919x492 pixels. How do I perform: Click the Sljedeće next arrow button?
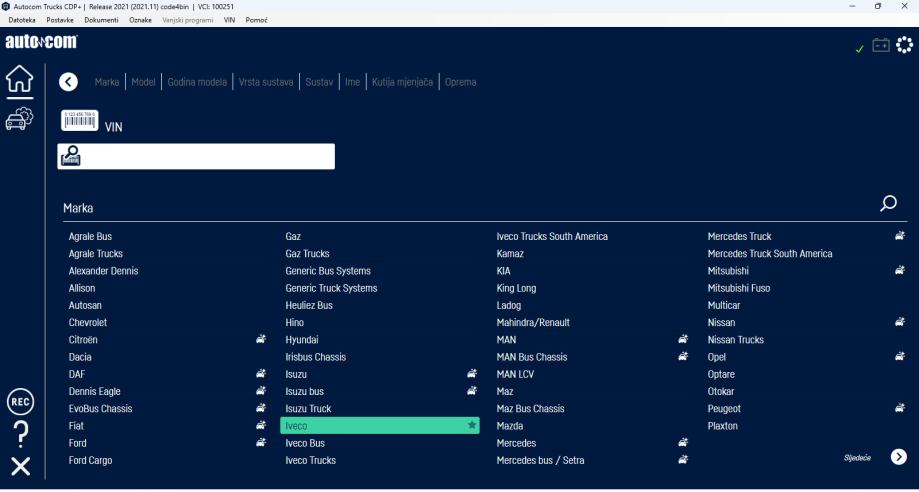coord(898,457)
